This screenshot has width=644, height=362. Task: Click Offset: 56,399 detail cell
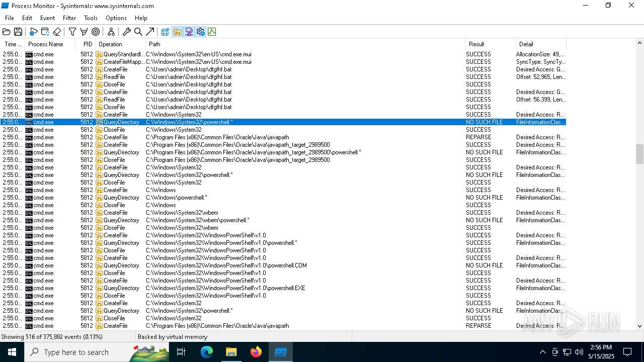[x=541, y=100]
